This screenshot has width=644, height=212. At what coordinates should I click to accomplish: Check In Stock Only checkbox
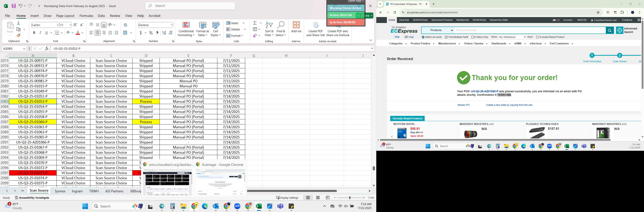coord(473,37)
